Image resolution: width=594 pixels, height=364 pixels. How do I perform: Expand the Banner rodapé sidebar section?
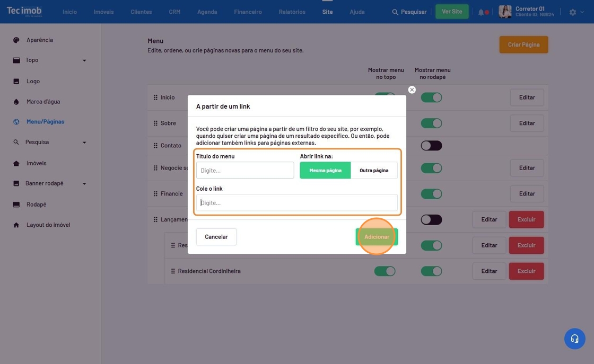[84, 184]
